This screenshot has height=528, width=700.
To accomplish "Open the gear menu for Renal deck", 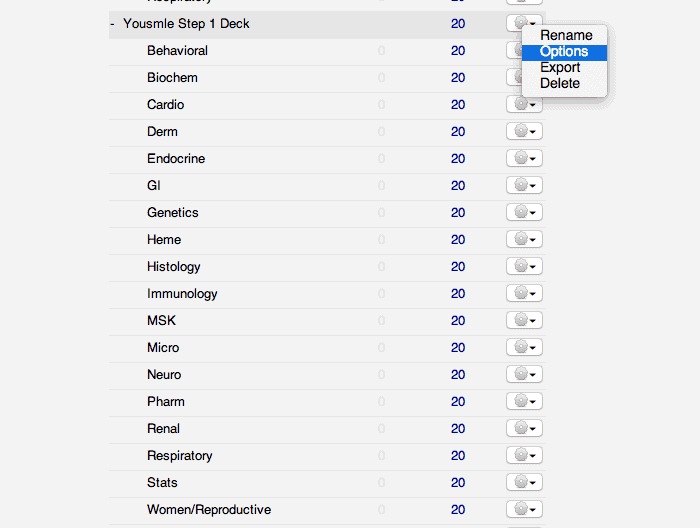I will [x=524, y=428].
